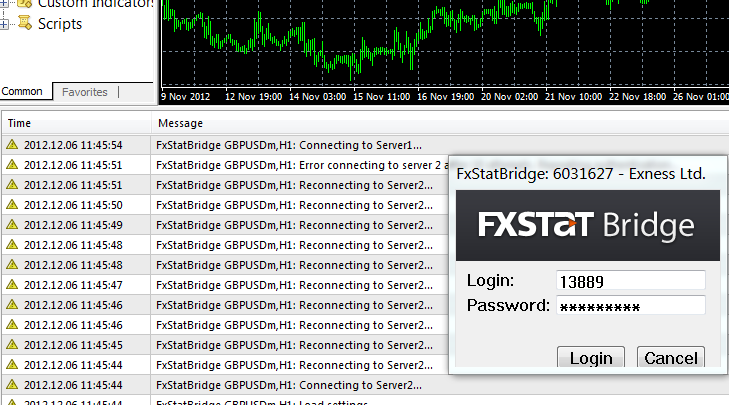Click warning icon of 11:45:47 log entry
The height and width of the screenshot is (405, 729).
[x=12, y=285]
